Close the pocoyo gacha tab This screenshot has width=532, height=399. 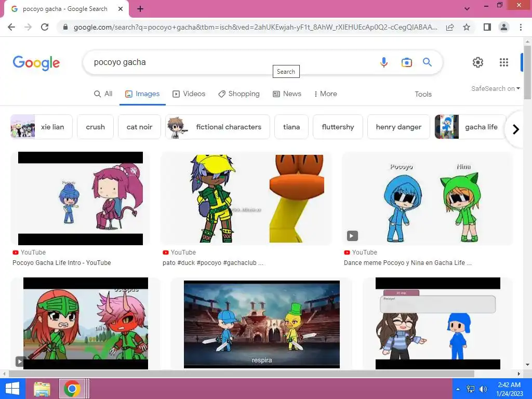click(x=121, y=9)
